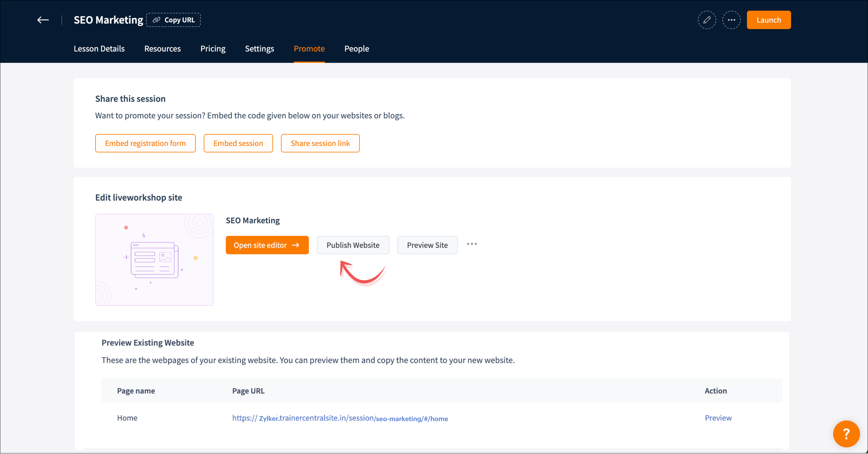Switch to the Resources tab
The image size is (868, 454).
162,49
